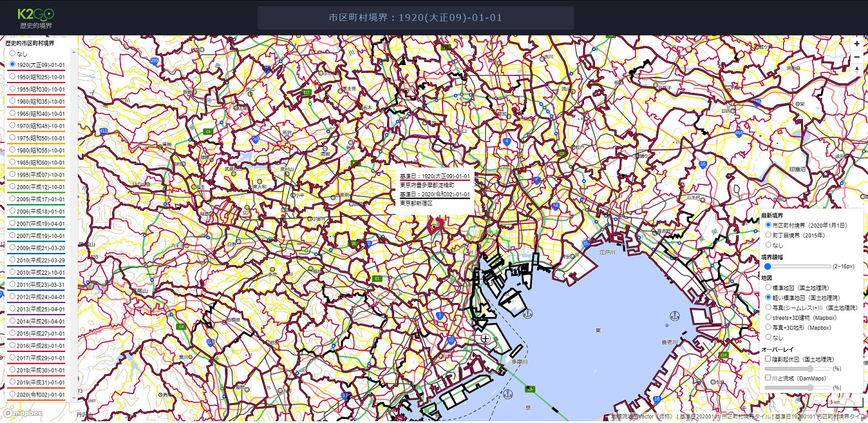Select the 2011(平成23)-03-31 boundary
This screenshot has width=868, height=423.
coord(12,284)
